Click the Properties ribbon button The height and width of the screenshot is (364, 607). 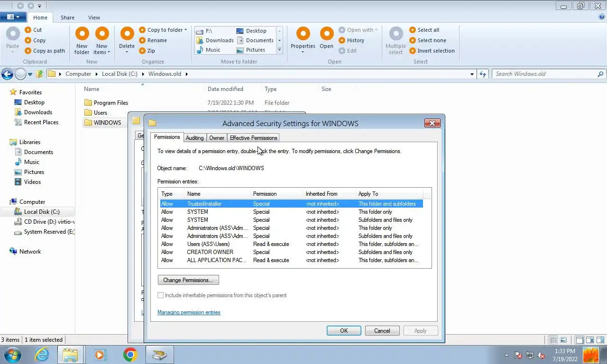pyautogui.click(x=303, y=41)
